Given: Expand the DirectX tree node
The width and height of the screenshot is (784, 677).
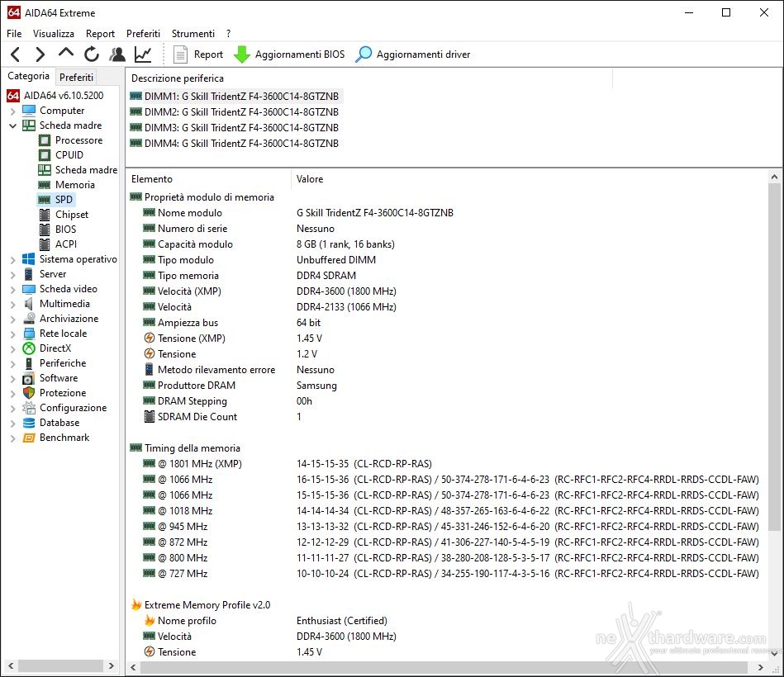Looking at the screenshot, I should (13, 348).
